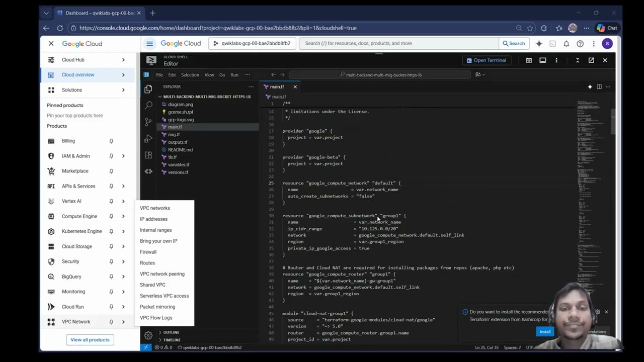
Task: Open the editor Gemini sparkle action
Action: coord(590,87)
